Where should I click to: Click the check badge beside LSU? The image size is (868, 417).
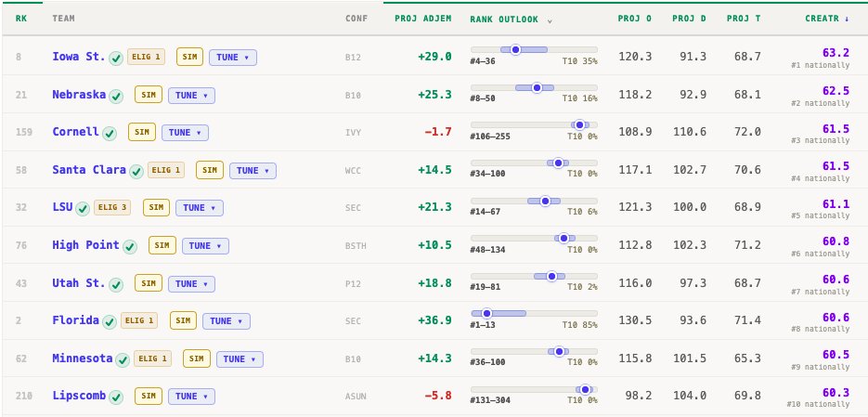[x=83, y=209]
